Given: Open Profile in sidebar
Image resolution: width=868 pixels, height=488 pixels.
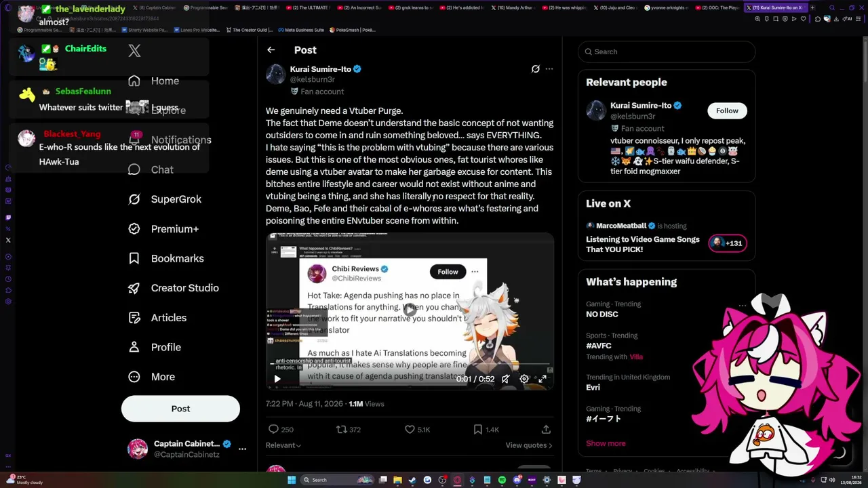Looking at the screenshot, I should [x=155, y=347].
